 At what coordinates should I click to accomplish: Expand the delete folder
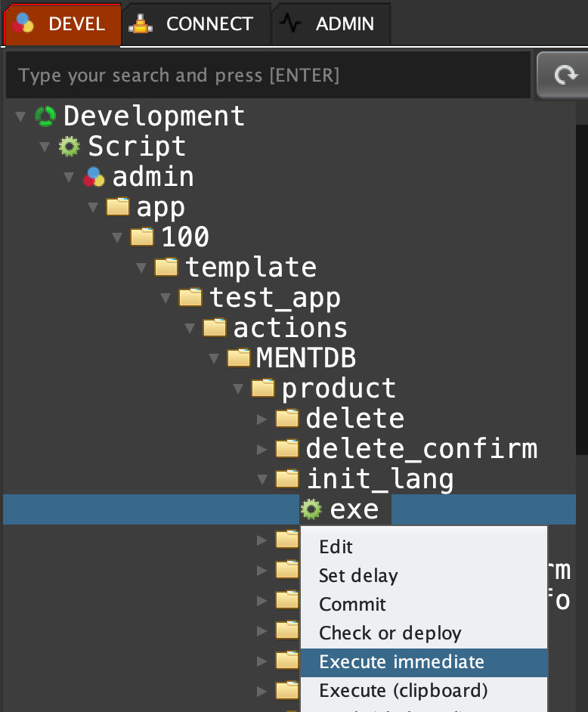point(262,419)
